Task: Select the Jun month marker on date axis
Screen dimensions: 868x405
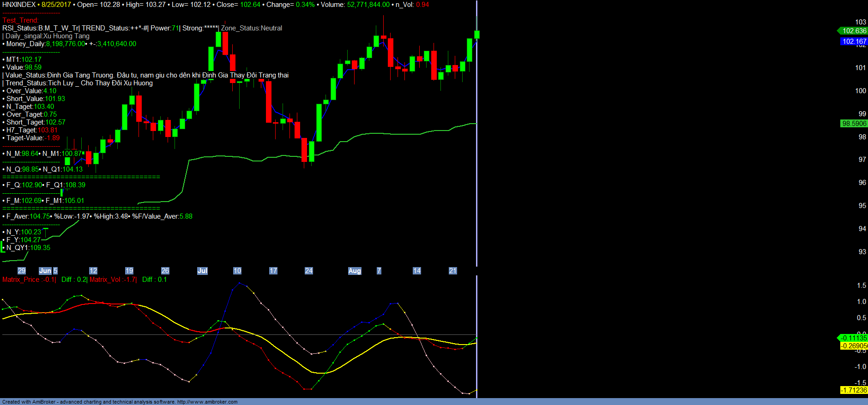Action: click(45, 271)
